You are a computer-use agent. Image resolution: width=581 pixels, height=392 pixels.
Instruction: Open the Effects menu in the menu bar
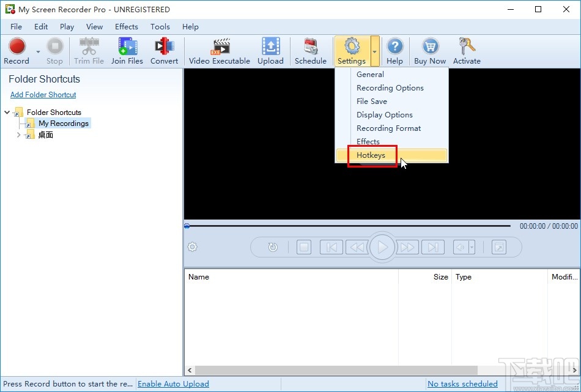127,27
